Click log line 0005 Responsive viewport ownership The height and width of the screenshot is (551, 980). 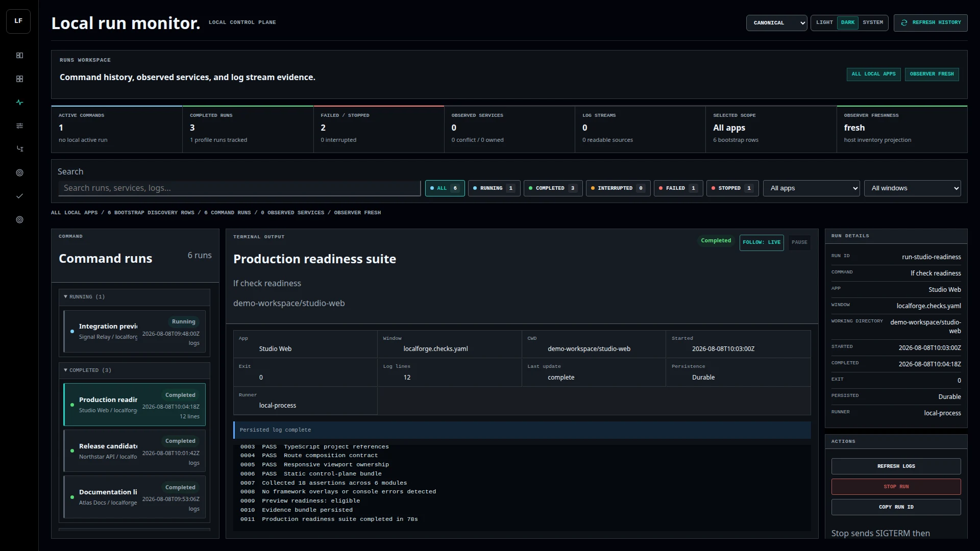[314, 465]
